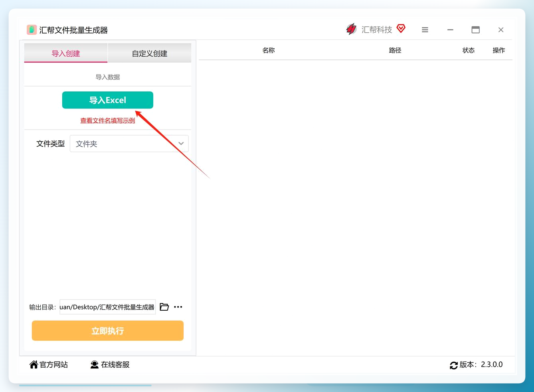Click the red heart diamond VIP icon

tap(401, 28)
